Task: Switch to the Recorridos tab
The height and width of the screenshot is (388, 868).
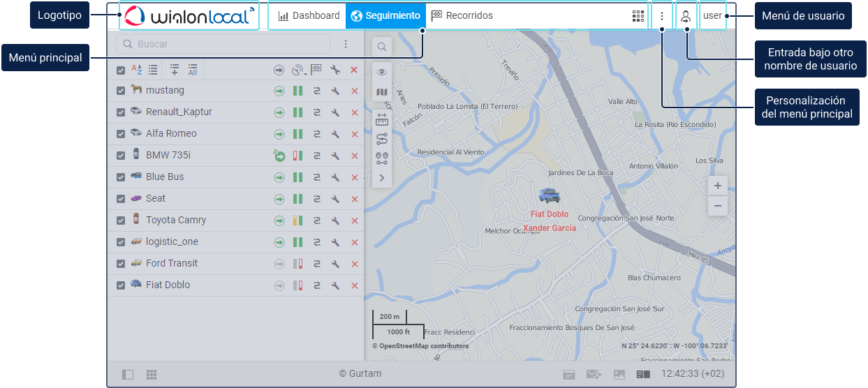Action: tap(462, 16)
